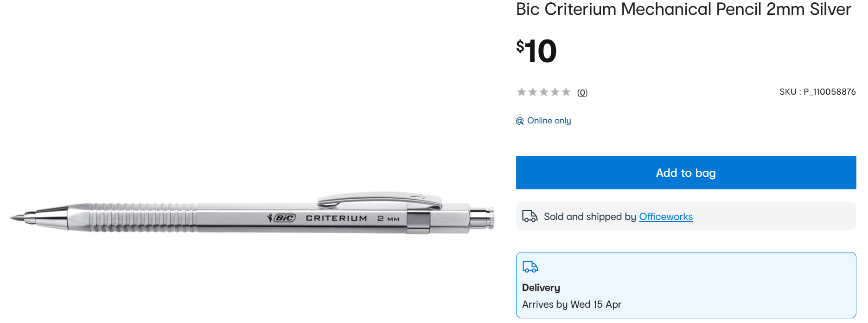Image resolution: width=868 pixels, height=323 pixels.
Task: Open the (0) reviews count link
Action: pyautogui.click(x=582, y=92)
